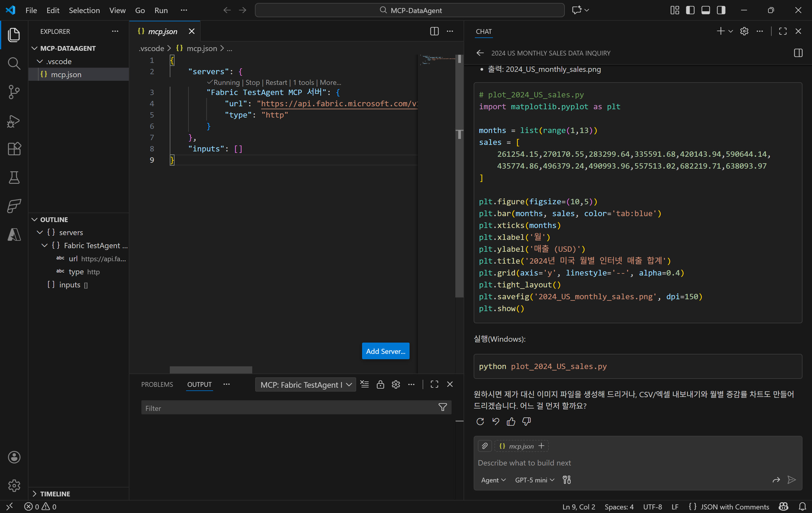The height and width of the screenshot is (513, 812).
Task: Open the Selection menu
Action: [84, 10]
